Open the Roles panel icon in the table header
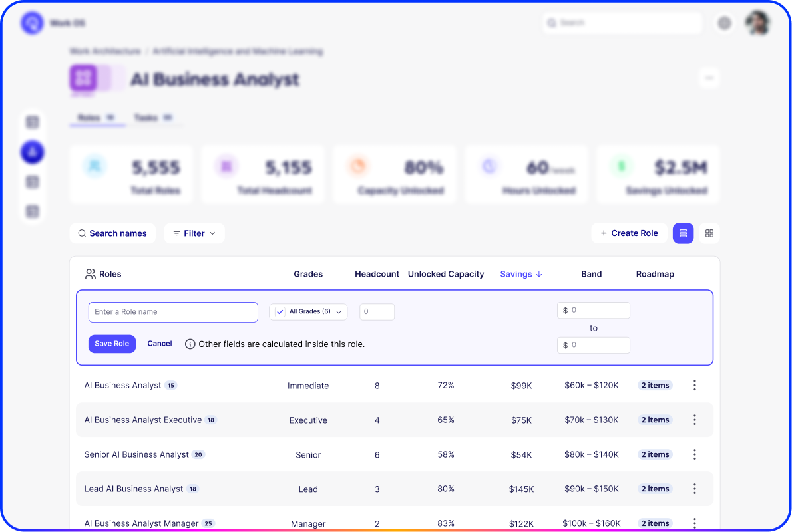Image resolution: width=792 pixels, height=532 pixels. point(90,273)
